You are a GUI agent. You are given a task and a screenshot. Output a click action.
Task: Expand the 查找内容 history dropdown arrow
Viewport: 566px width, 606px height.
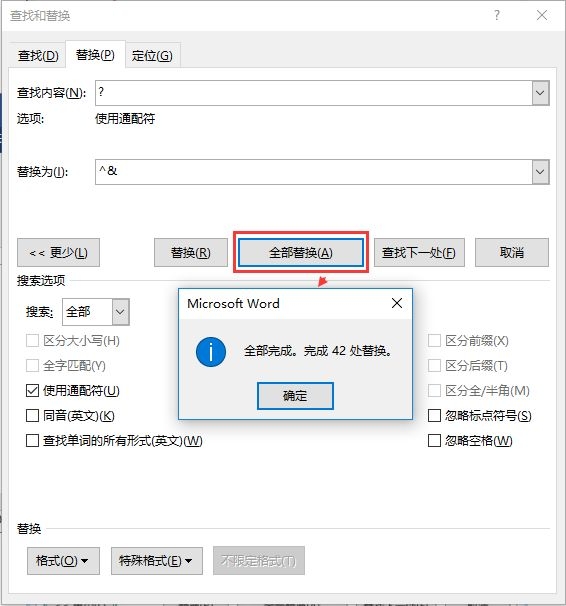click(x=540, y=93)
